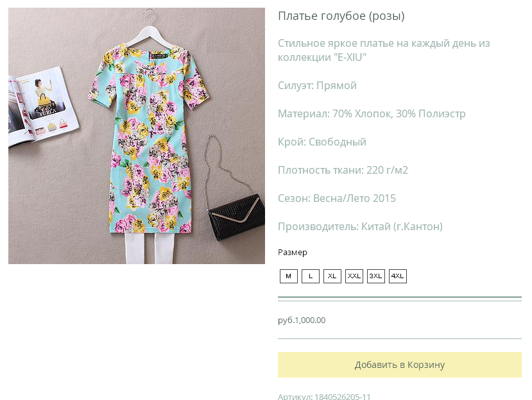Click the 'Стильное яркое платье' description text
The width and height of the screenshot is (532, 400).
383,50
